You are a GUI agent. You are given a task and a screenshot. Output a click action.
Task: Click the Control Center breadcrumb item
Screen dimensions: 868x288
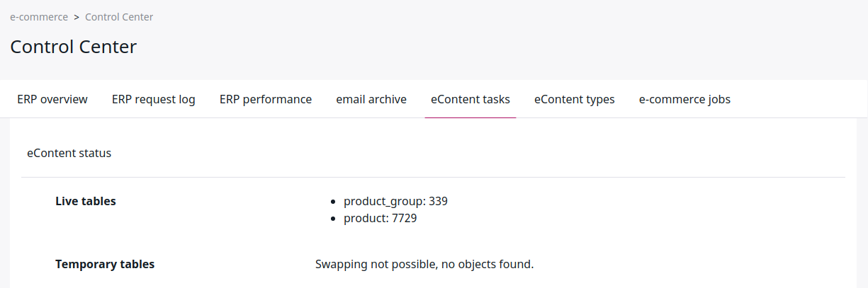coord(119,17)
